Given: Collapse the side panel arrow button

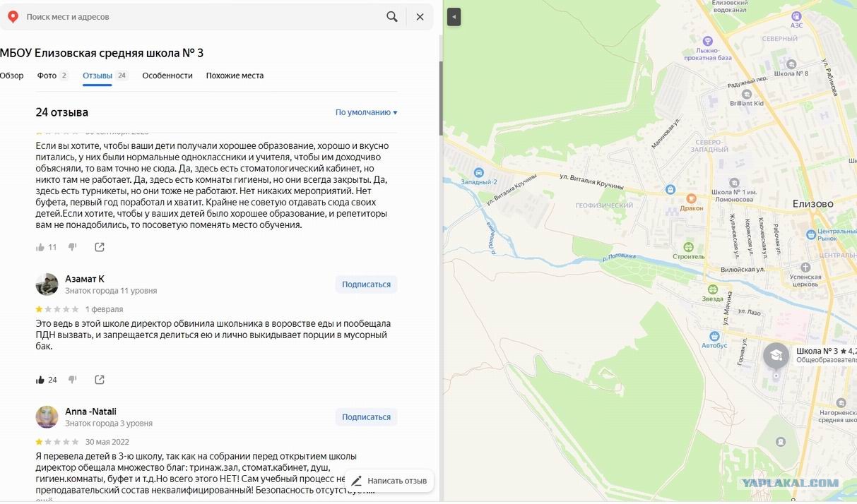Looking at the screenshot, I should (x=454, y=17).
